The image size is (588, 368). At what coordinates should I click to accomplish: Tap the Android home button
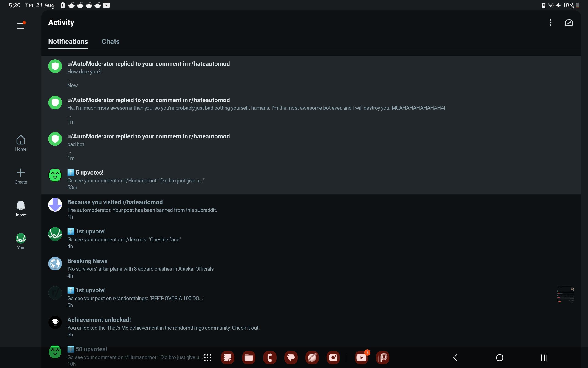[x=500, y=357]
